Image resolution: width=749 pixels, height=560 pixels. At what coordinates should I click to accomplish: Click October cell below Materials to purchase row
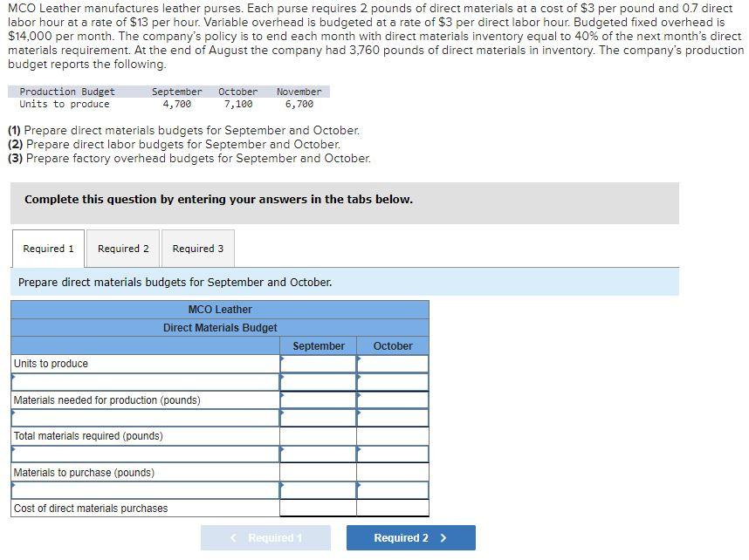coord(393,490)
